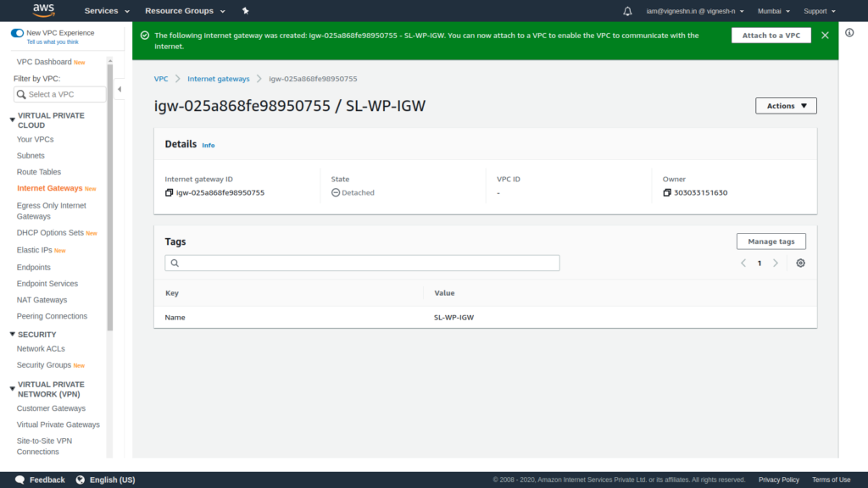Open Security Groups page
This screenshot has width=868, height=488.
click(44, 365)
